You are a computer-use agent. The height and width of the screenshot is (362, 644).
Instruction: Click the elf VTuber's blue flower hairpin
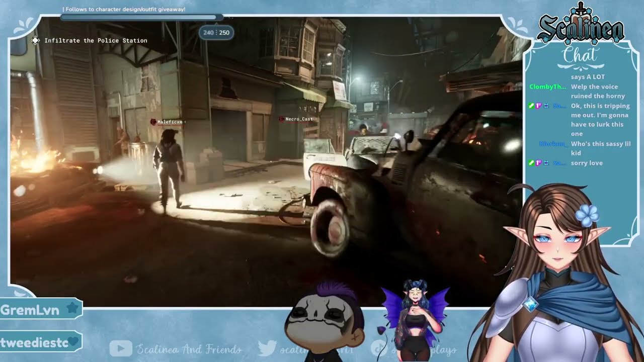(587, 215)
